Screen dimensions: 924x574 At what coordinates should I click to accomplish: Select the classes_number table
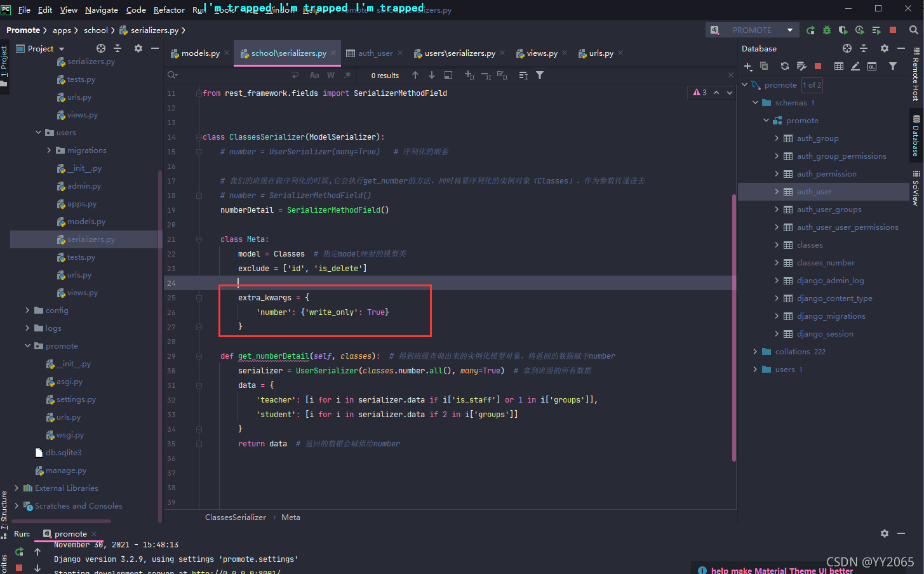[x=826, y=263]
